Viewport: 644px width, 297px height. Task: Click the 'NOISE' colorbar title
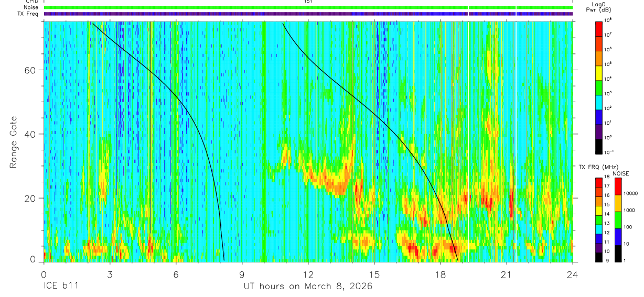621,173
